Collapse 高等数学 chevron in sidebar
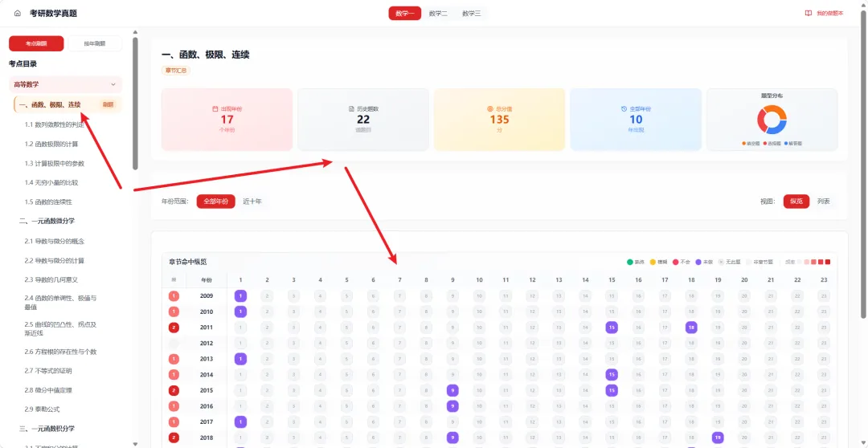This screenshot has height=448, width=868. coord(113,84)
